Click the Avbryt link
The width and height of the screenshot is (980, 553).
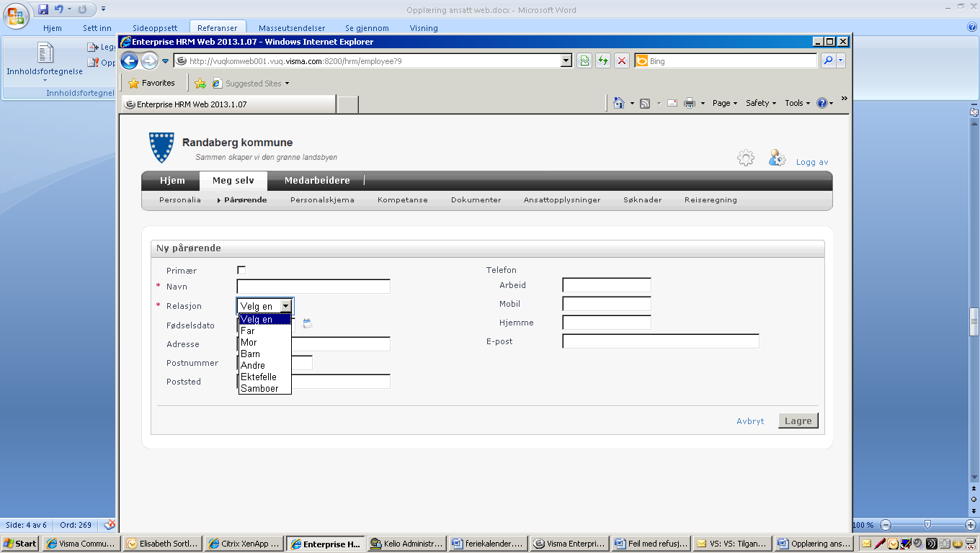[x=750, y=421]
